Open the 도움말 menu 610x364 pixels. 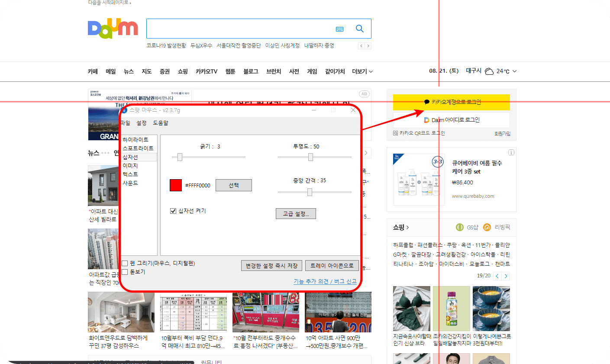[x=161, y=123]
